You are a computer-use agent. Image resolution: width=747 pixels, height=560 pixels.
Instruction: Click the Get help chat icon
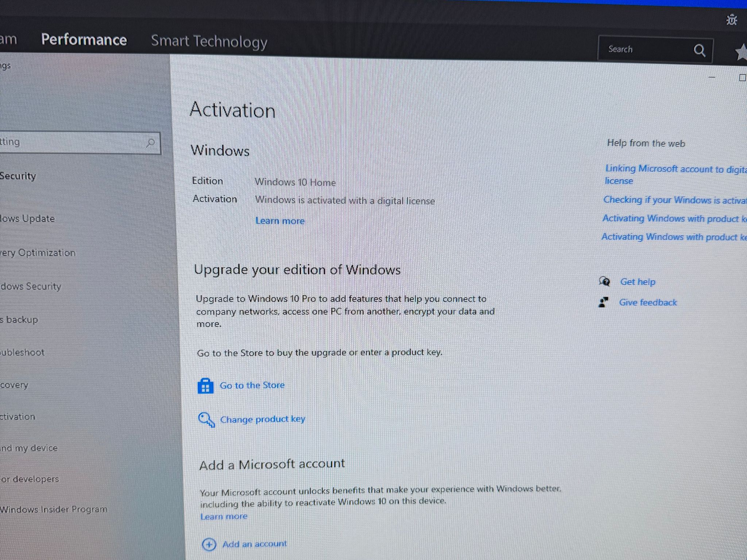tap(604, 281)
